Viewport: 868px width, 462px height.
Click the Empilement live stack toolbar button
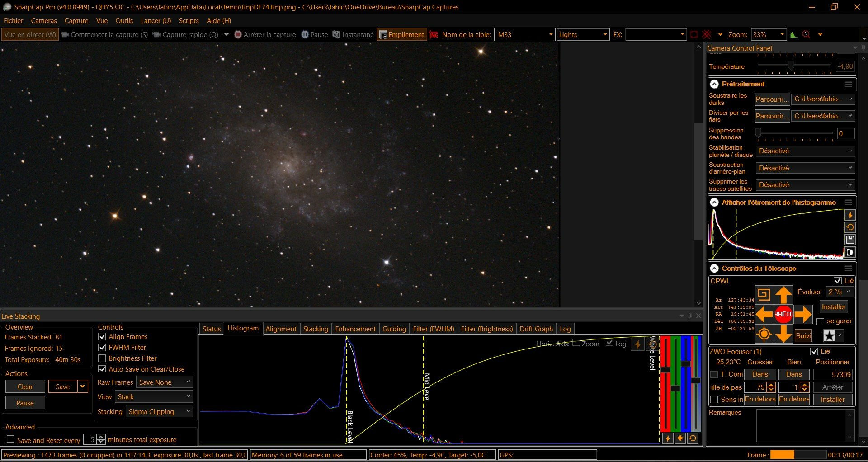click(x=401, y=34)
